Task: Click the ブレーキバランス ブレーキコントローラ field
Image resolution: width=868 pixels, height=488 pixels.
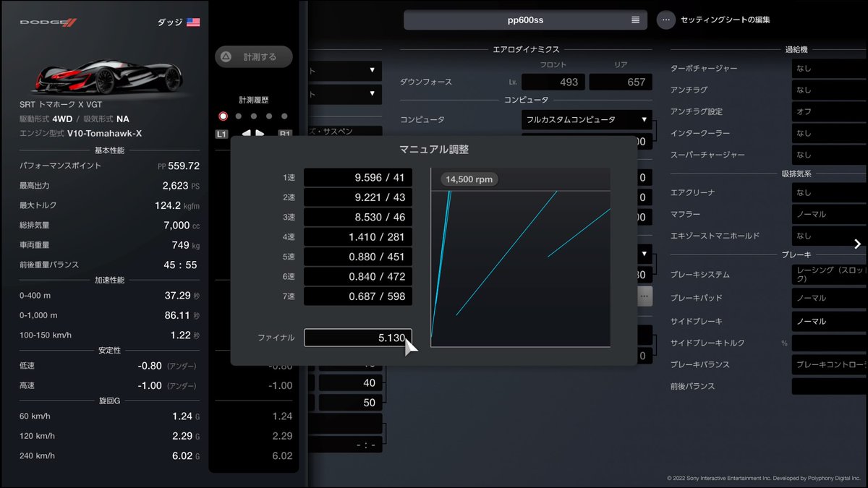Action: [x=830, y=364]
